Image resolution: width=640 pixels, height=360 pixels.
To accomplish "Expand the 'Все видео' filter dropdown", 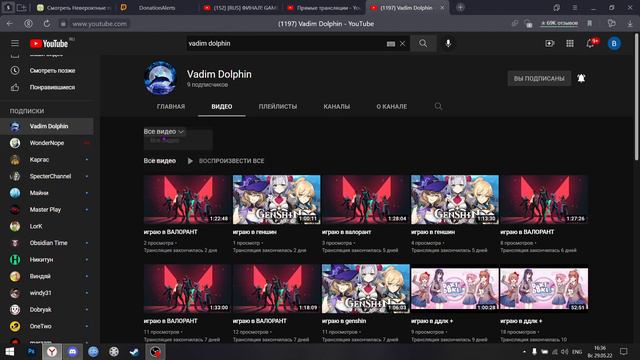I will (164, 131).
